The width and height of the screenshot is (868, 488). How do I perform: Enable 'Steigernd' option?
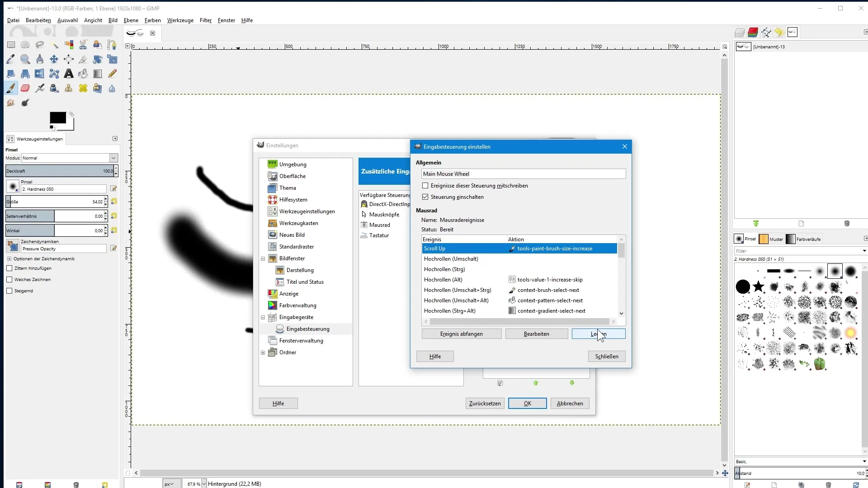point(9,291)
